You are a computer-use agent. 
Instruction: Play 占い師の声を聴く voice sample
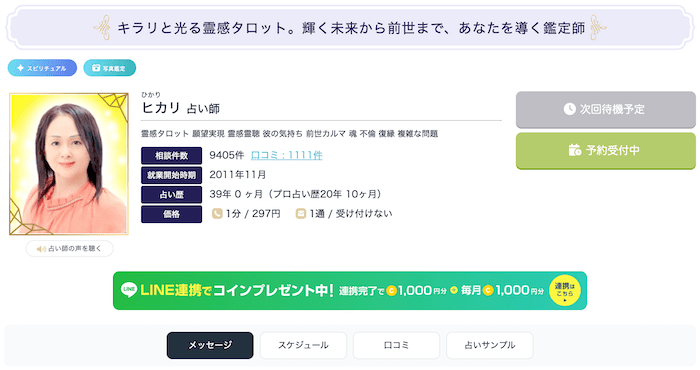pos(69,249)
